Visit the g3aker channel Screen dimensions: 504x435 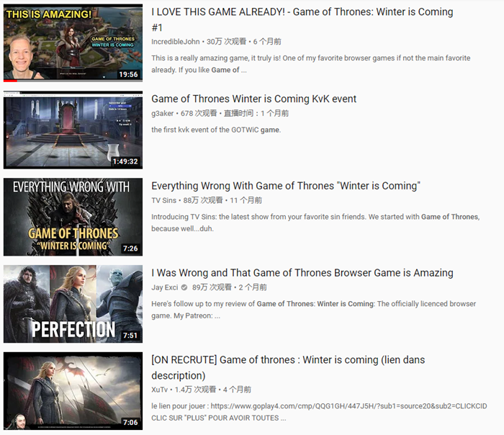[162, 114]
